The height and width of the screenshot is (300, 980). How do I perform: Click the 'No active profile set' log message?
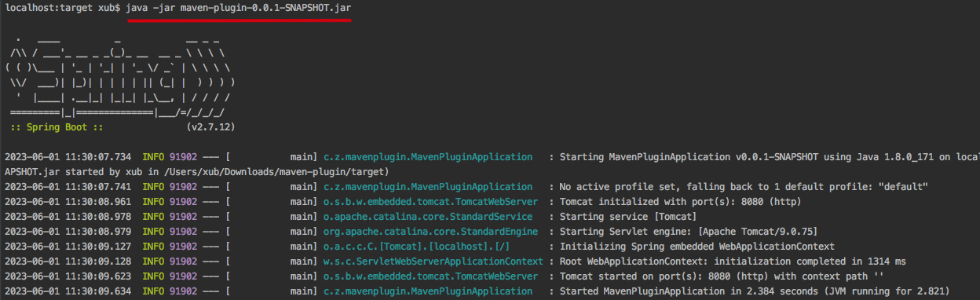744,186
